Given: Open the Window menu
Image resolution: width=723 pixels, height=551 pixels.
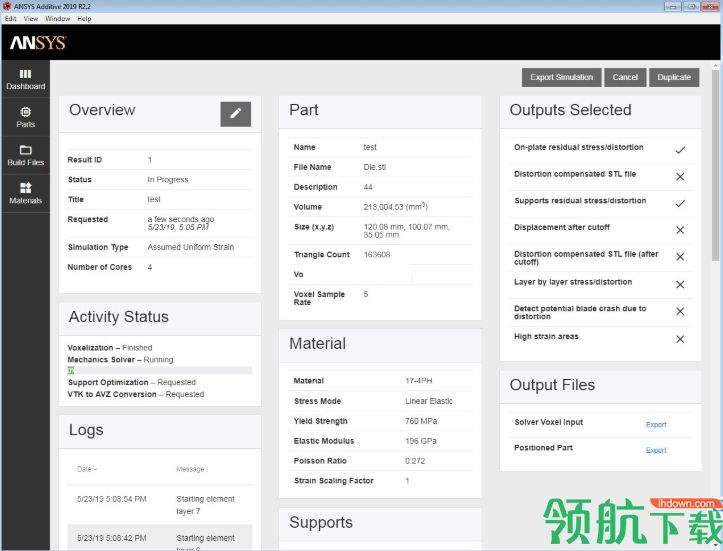Looking at the screenshot, I should click(x=58, y=18).
